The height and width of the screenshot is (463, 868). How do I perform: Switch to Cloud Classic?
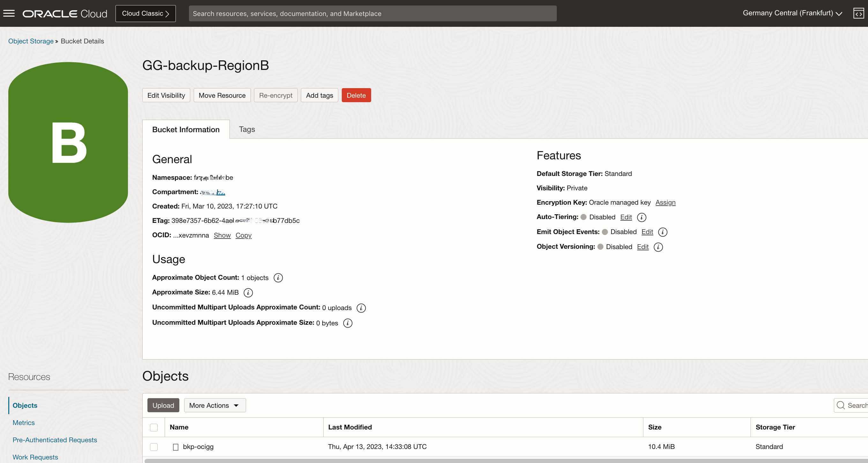click(146, 13)
